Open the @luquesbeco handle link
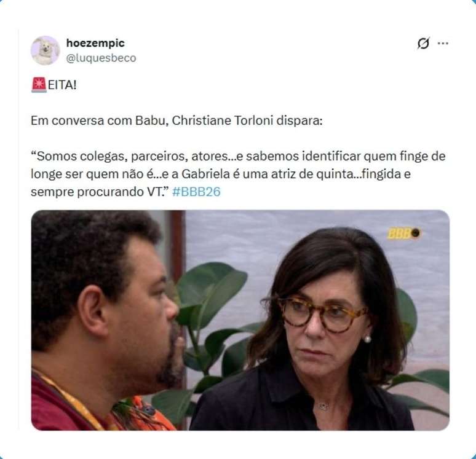This screenshot has width=476, height=459. click(101, 58)
